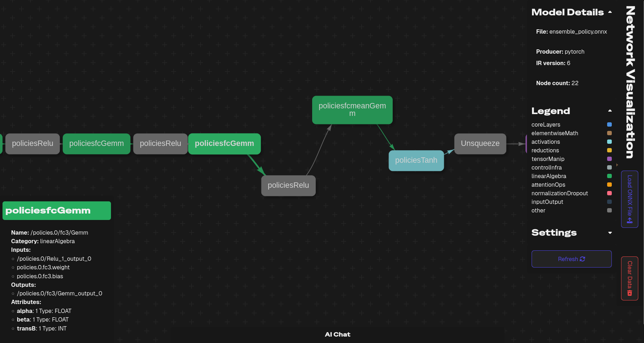Image resolution: width=644 pixels, height=343 pixels.
Task: Select the policiesRelu node between both policiesfcGemm nodes
Action: 160,143
